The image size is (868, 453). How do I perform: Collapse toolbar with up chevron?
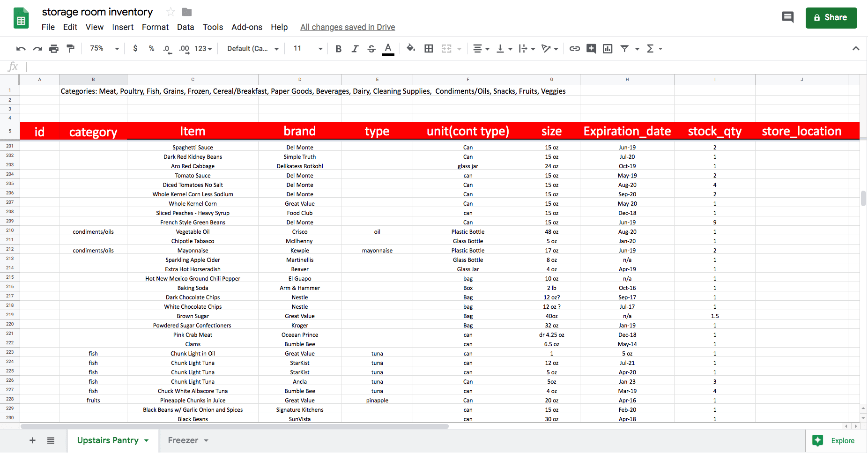point(856,48)
